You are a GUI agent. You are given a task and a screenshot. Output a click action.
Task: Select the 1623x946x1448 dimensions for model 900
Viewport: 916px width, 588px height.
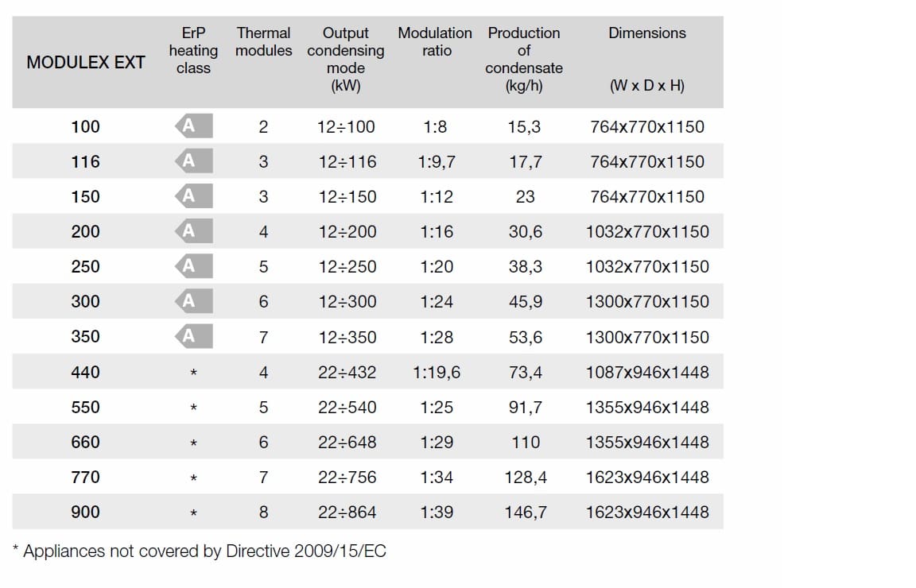coord(647,513)
